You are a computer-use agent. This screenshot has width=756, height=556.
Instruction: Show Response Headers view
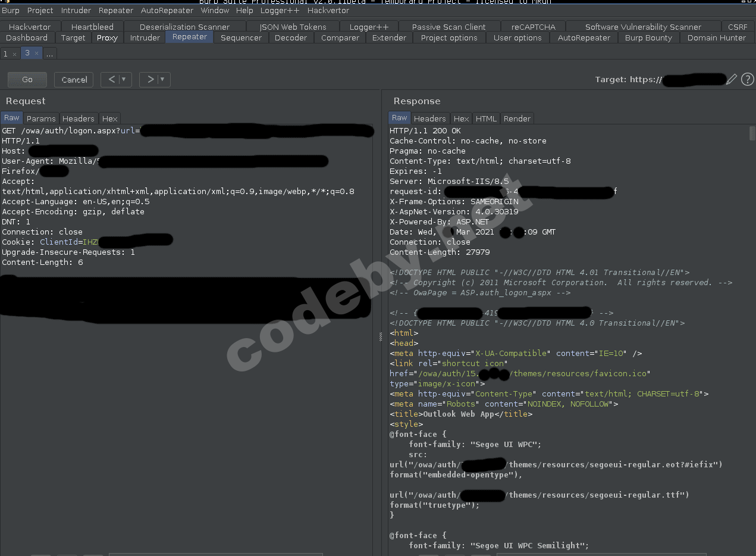(429, 118)
